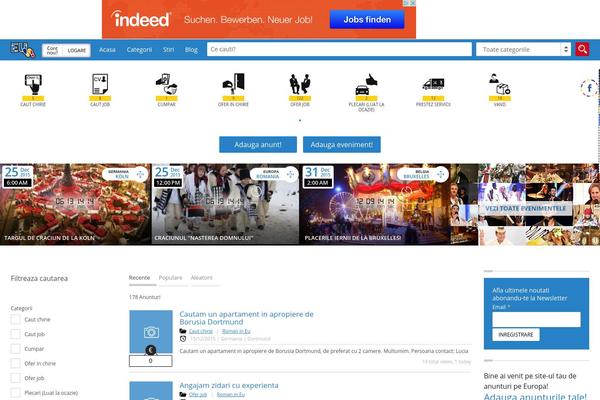Image resolution: width=600 pixels, height=400 pixels.
Task: Open the Ofer in chirie icon
Action: [x=233, y=84]
